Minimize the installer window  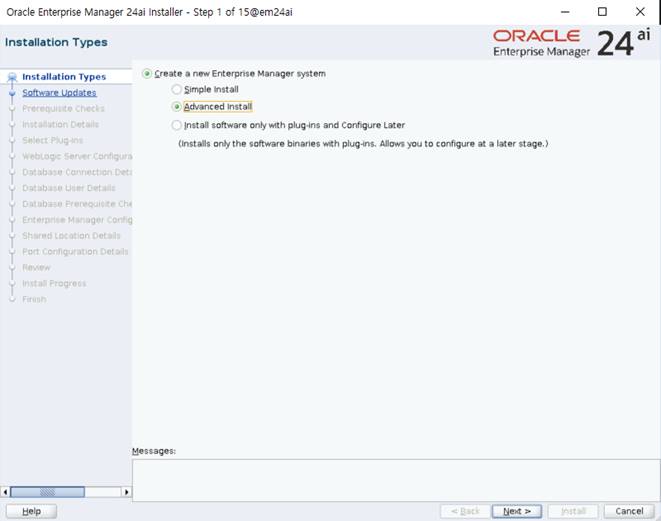tap(565, 12)
